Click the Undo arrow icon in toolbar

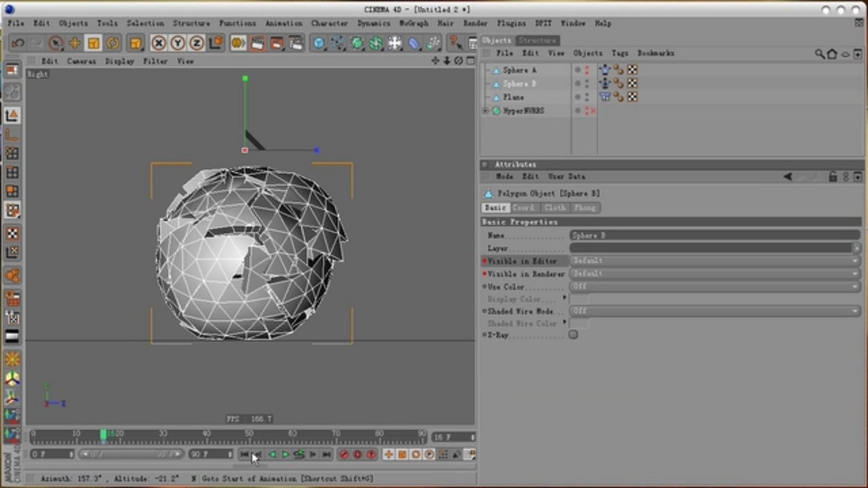[x=18, y=43]
